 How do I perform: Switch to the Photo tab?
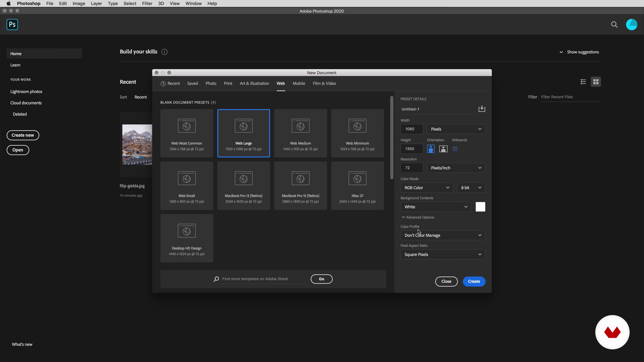211,83
